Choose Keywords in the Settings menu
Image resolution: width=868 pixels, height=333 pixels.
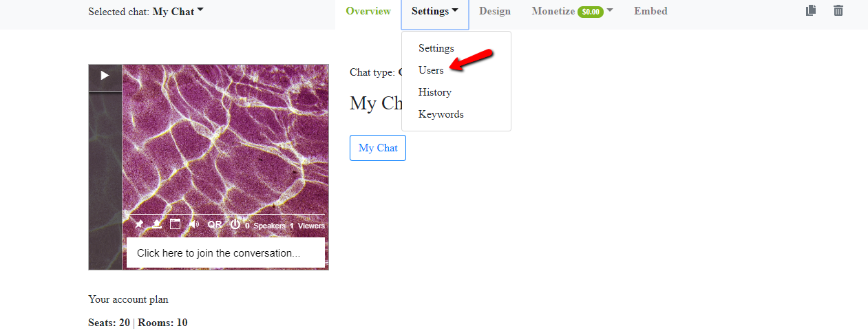441,114
